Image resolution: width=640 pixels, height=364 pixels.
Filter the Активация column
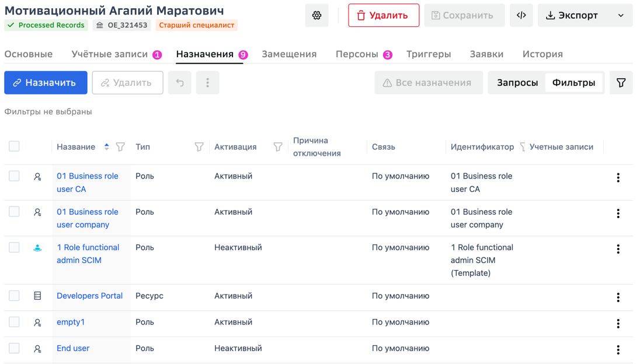[278, 147]
